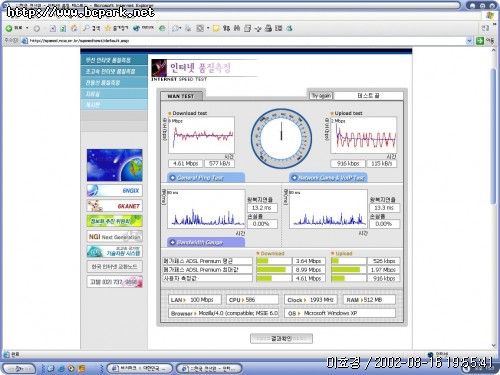Select the MAN TEST tab
The image size is (500, 375).
[x=181, y=96]
